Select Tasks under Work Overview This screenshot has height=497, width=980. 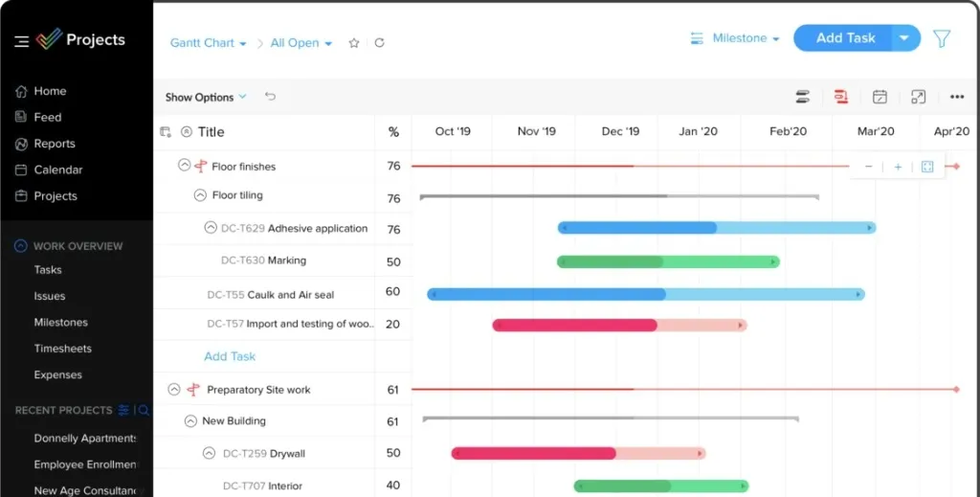[x=48, y=270]
